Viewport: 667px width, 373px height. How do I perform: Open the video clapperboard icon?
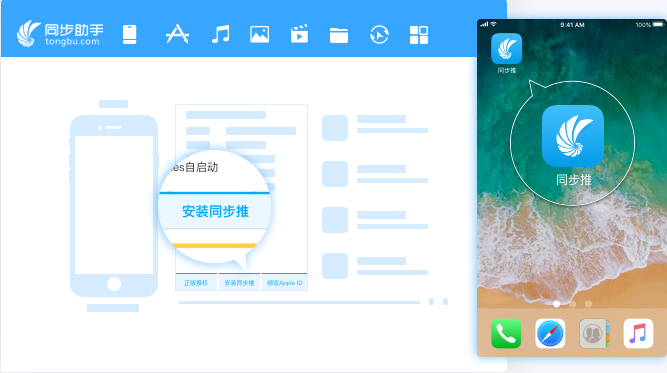(x=299, y=34)
